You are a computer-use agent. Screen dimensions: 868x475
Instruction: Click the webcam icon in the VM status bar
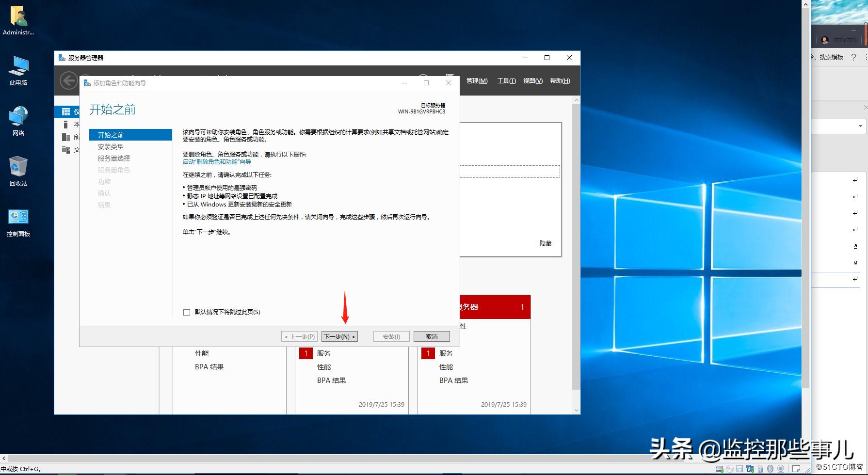[x=781, y=469]
